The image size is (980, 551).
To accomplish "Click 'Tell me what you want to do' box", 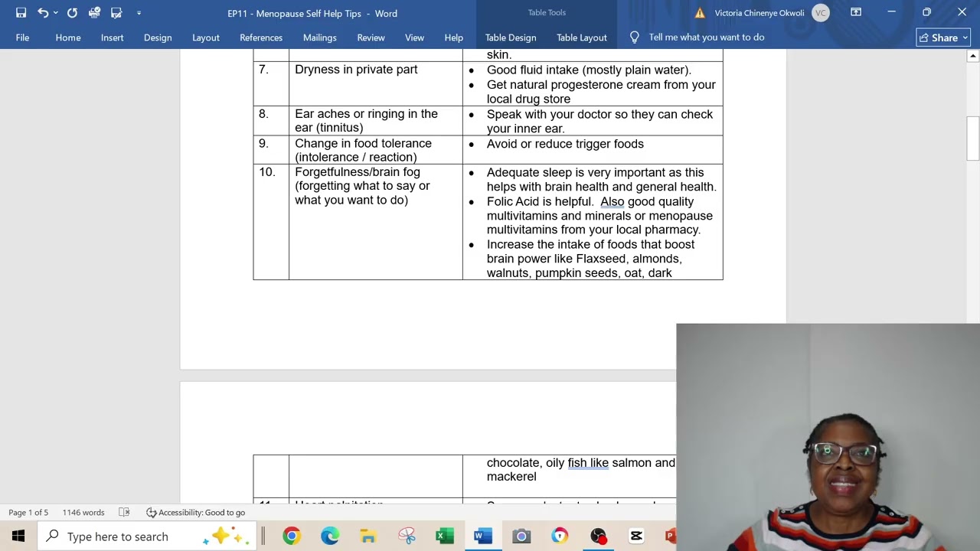I will point(706,37).
